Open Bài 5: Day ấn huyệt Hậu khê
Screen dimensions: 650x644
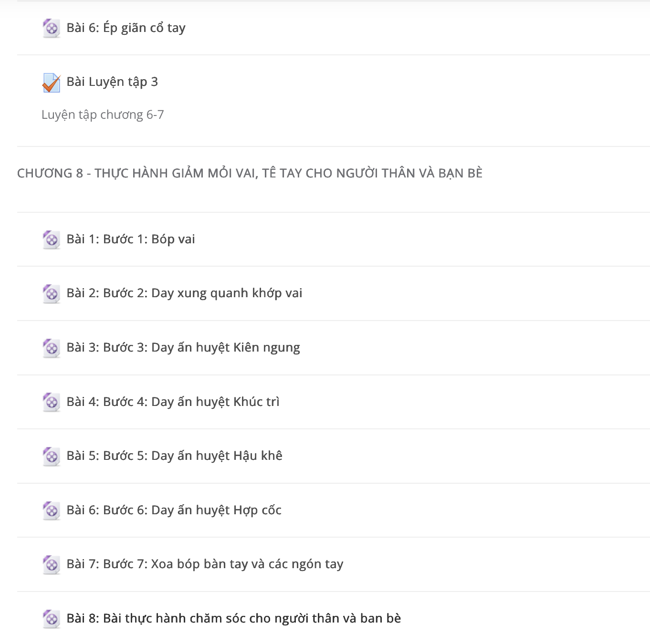tap(174, 456)
